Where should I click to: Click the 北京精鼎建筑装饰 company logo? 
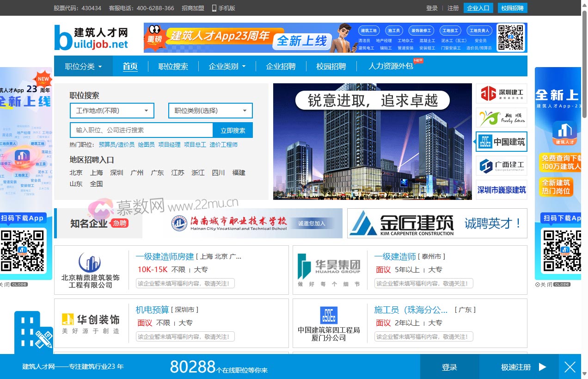point(91,262)
